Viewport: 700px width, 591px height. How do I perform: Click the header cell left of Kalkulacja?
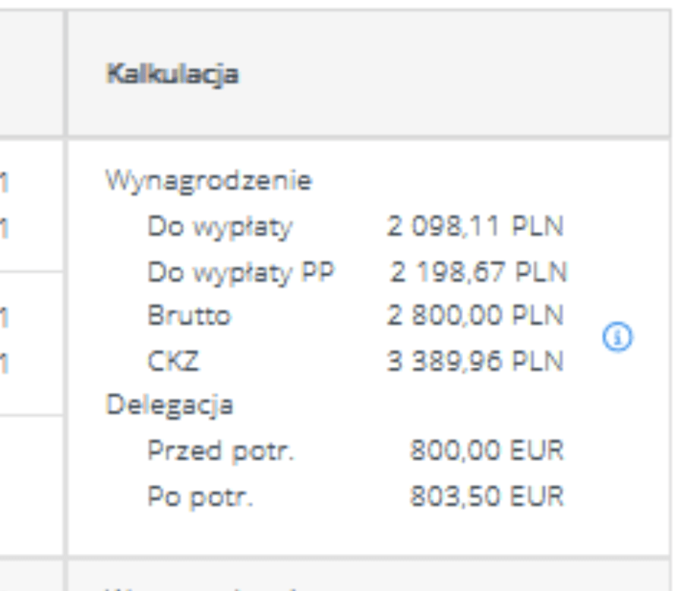[x=30, y=74]
